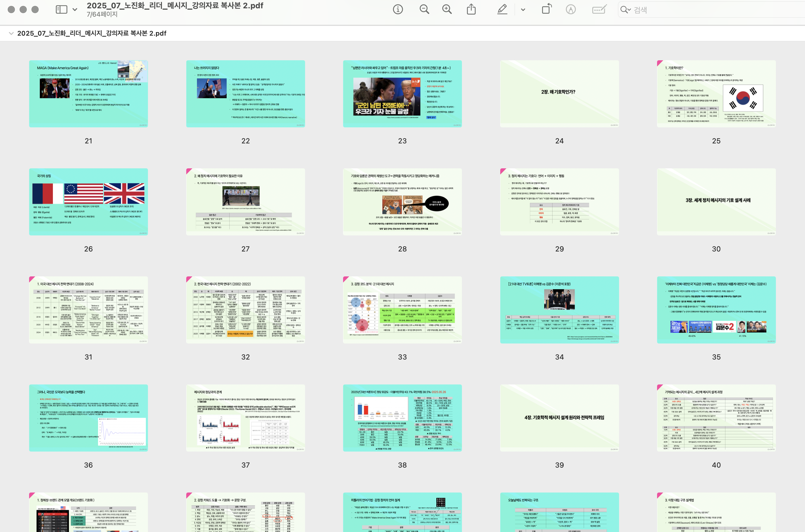Open search options magnifier dropdown
Image resolution: width=805 pixels, height=532 pixels.
click(x=625, y=9)
